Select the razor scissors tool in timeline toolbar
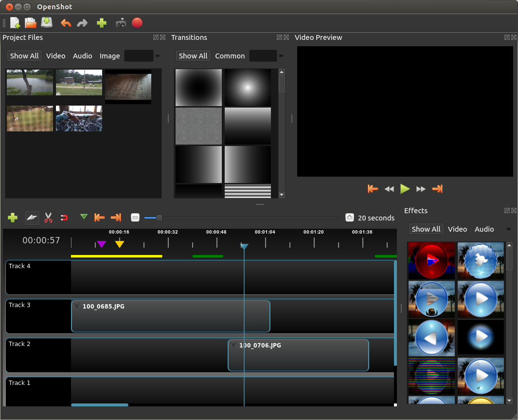The image size is (518, 420). point(48,218)
